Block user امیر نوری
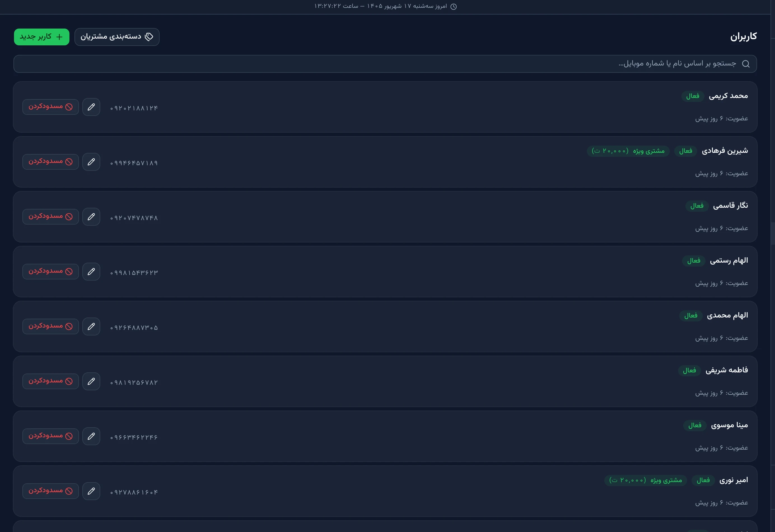 (x=51, y=491)
